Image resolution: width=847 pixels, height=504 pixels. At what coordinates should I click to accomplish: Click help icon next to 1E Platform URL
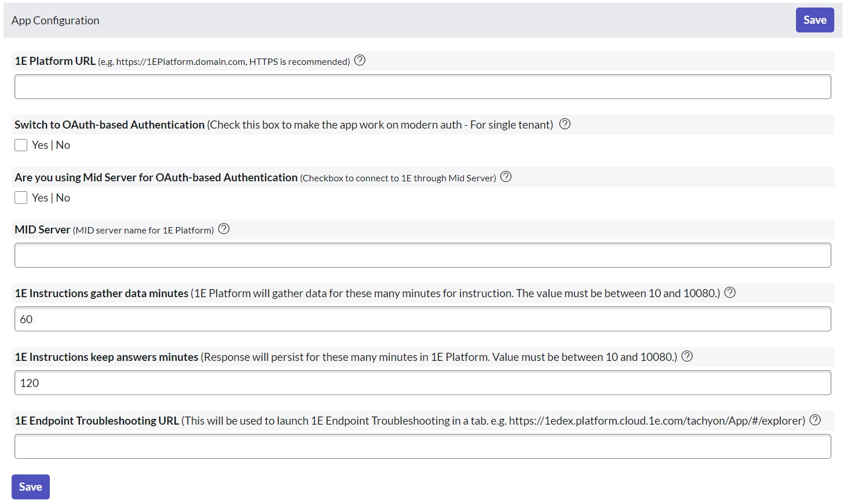click(x=359, y=60)
